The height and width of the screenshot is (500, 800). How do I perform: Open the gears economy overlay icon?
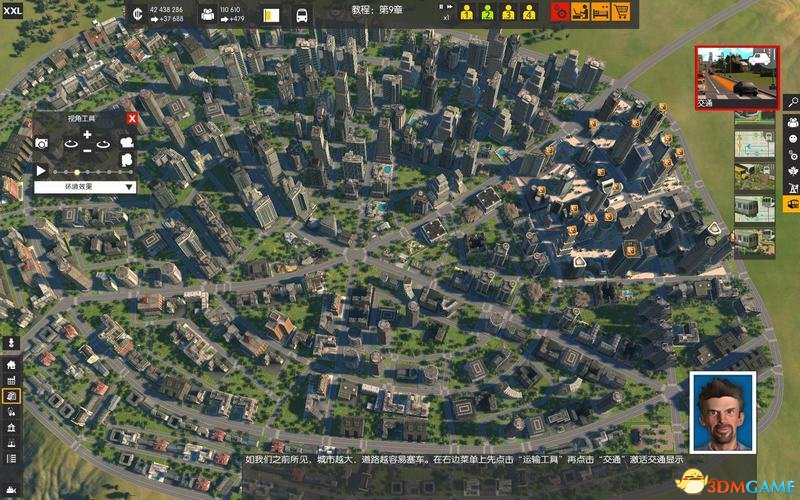(792, 155)
